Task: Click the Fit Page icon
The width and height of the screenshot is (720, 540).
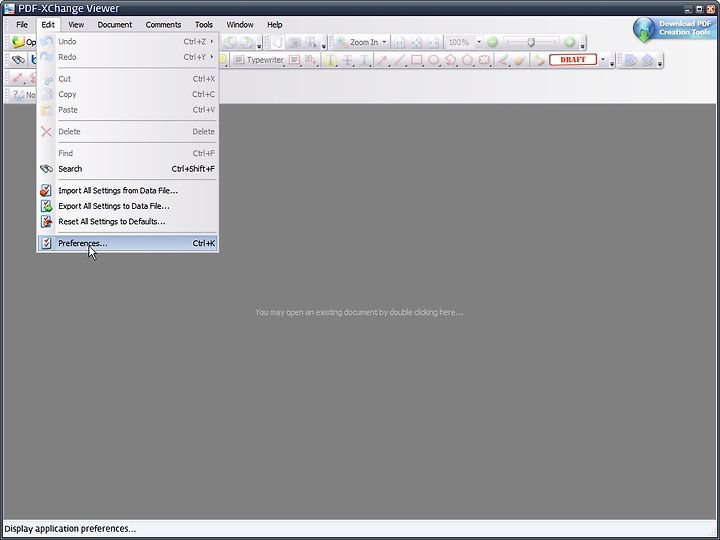Action: (x=416, y=42)
